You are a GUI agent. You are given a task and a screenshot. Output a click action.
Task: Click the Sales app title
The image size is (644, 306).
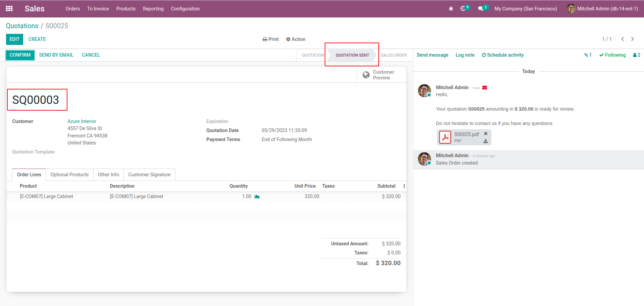[x=35, y=9]
